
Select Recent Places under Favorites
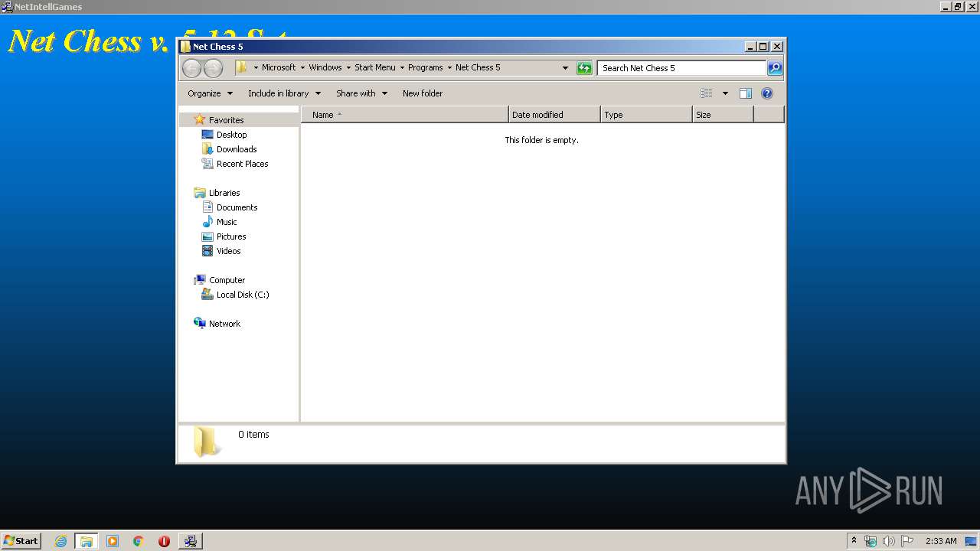coord(242,164)
